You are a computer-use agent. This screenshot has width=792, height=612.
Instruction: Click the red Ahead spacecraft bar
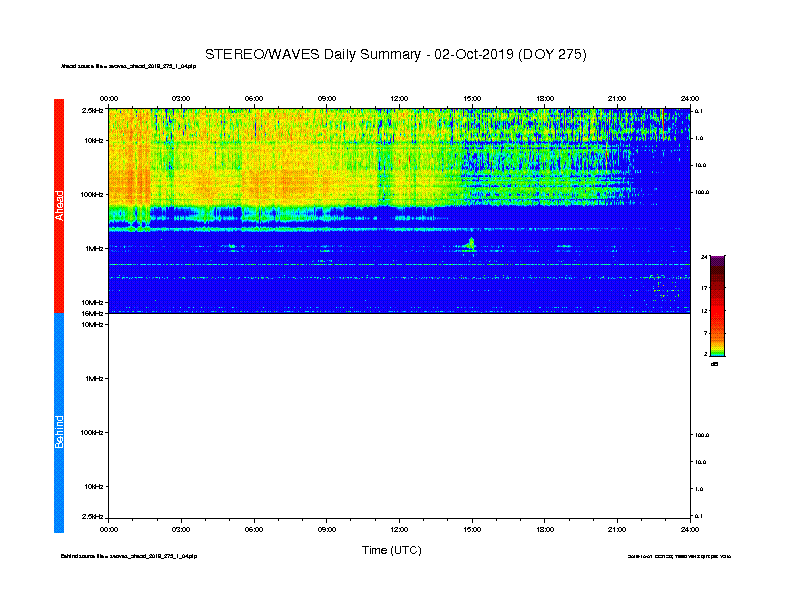[59, 205]
